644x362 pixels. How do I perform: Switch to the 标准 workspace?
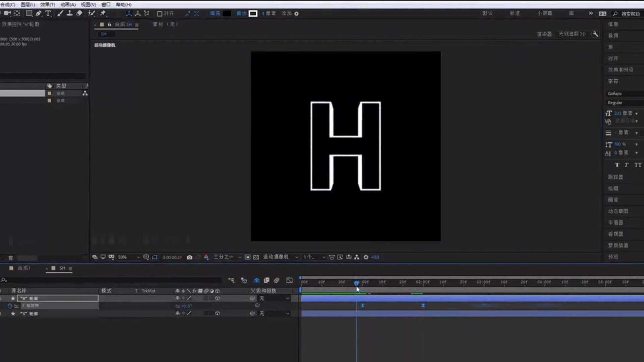(x=515, y=13)
